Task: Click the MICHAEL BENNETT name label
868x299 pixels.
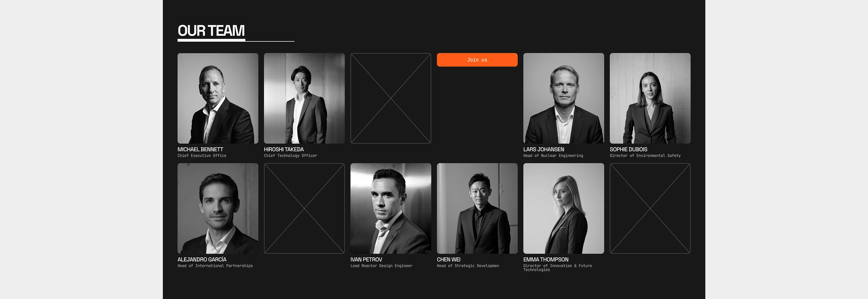Action: (x=200, y=149)
